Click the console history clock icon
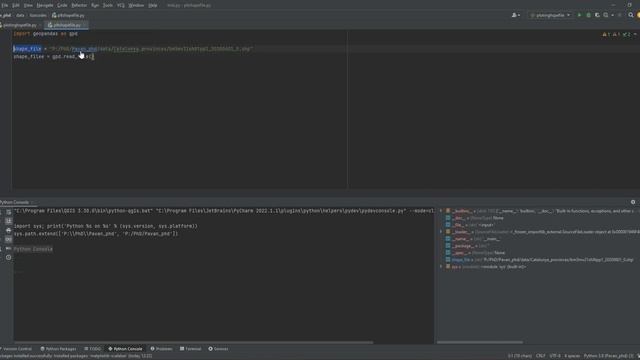 pos(9,258)
